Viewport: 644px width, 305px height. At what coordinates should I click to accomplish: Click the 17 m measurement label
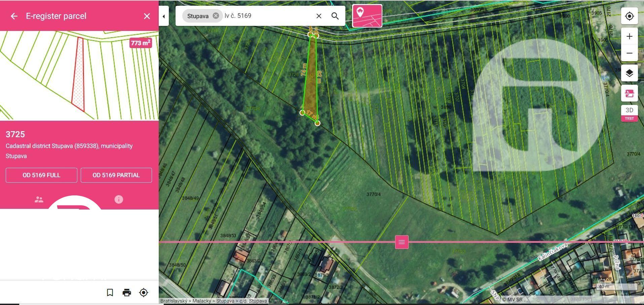pos(312,115)
